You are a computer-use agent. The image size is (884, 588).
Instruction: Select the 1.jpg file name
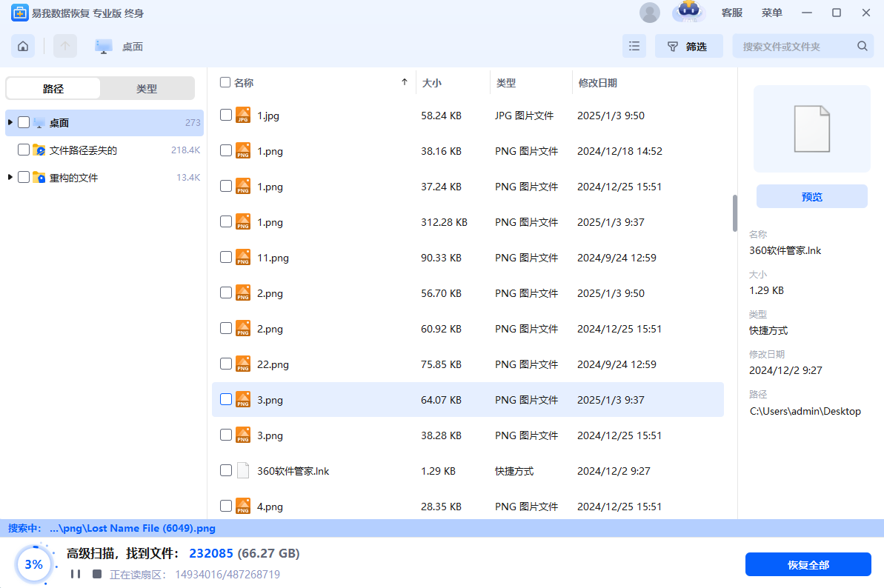tap(267, 116)
